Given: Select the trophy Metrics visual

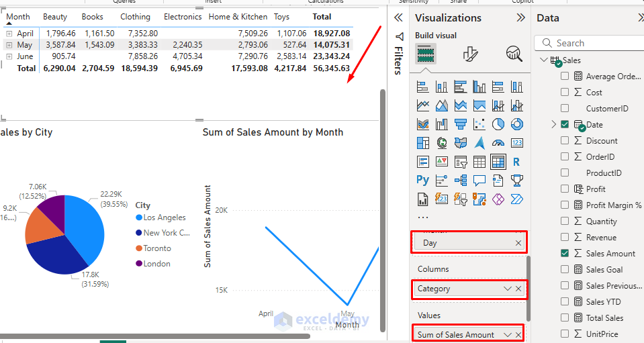Looking at the screenshot, I should (x=517, y=180).
